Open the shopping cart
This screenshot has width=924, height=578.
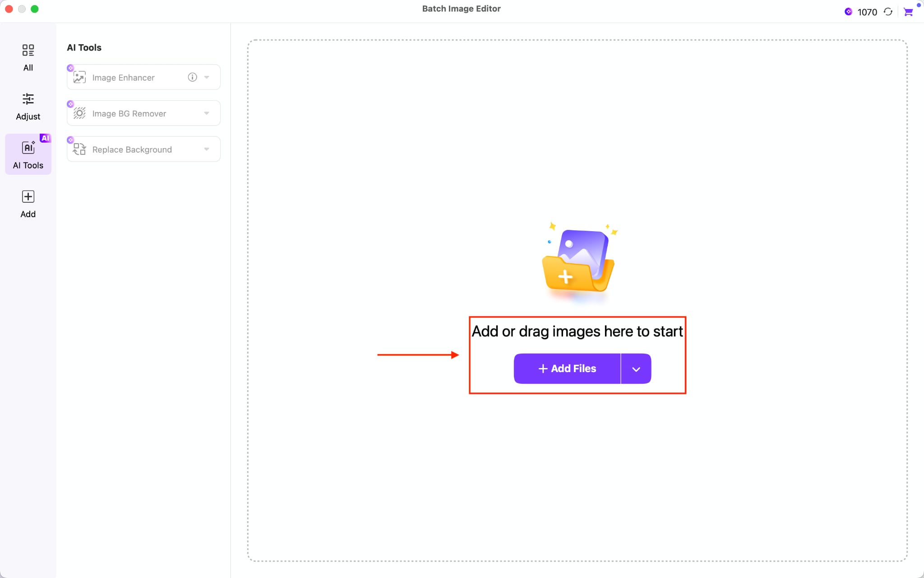click(x=909, y=12)
